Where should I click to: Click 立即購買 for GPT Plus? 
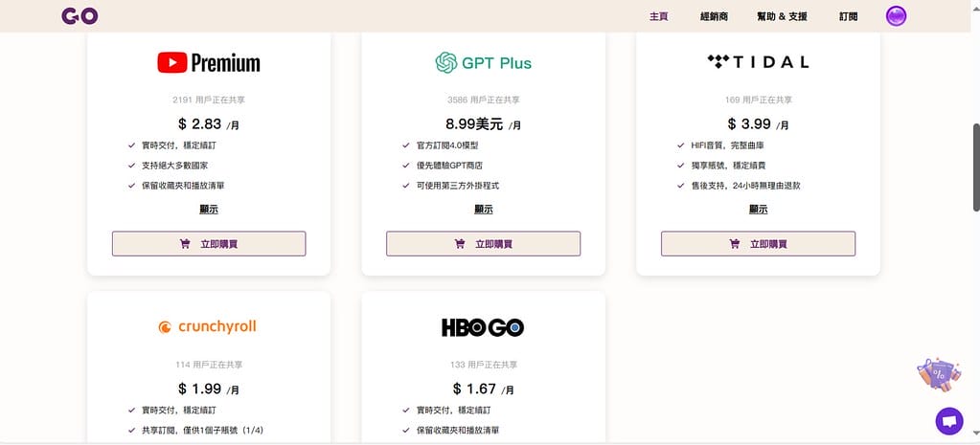click(x=483, y=244)
